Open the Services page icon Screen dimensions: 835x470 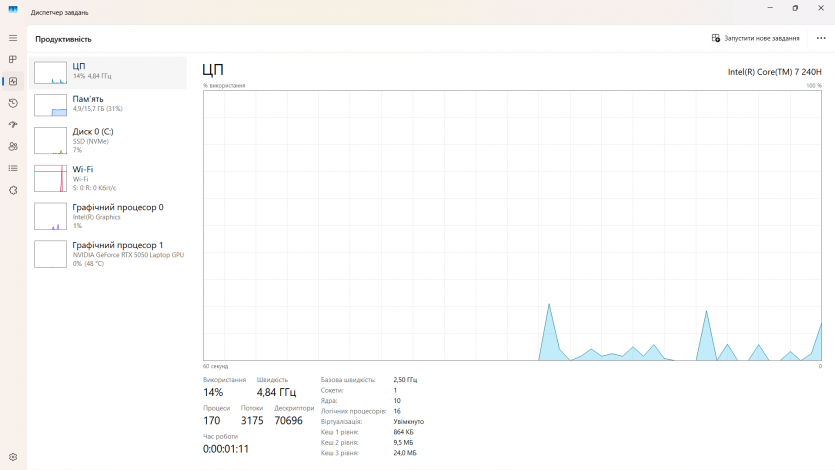[x=13, y=190]
